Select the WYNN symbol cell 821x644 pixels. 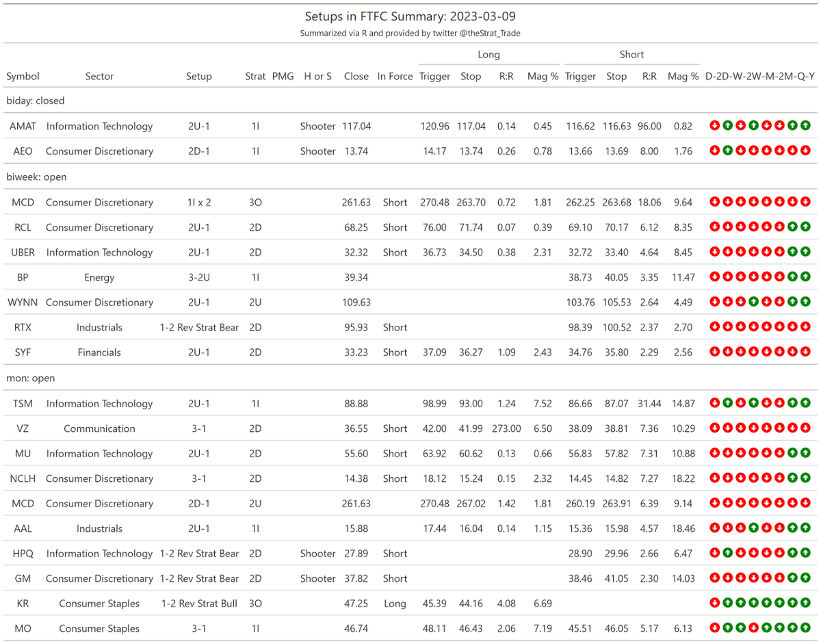pos(23,302)
